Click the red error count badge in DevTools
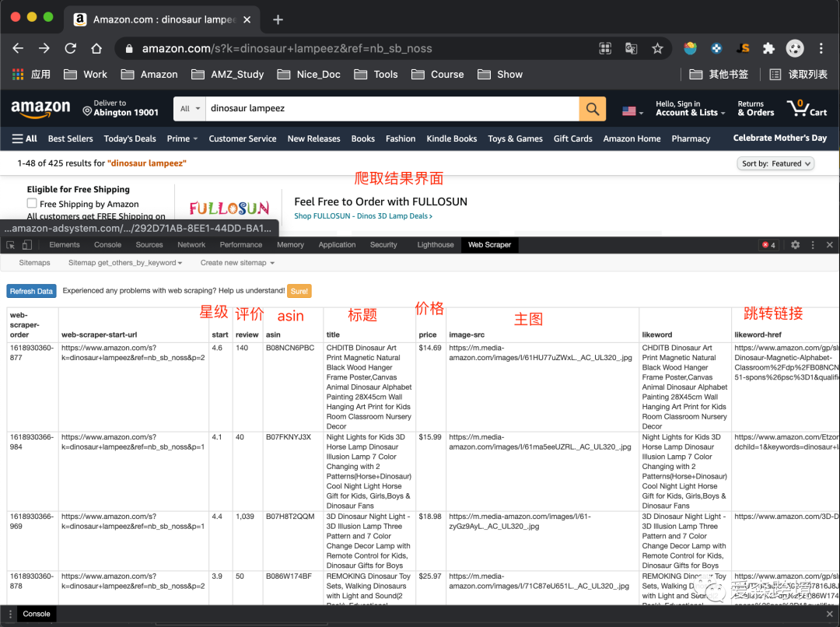Image resolution: width=840 pixels, height=627 pixels. pos(768,245)
